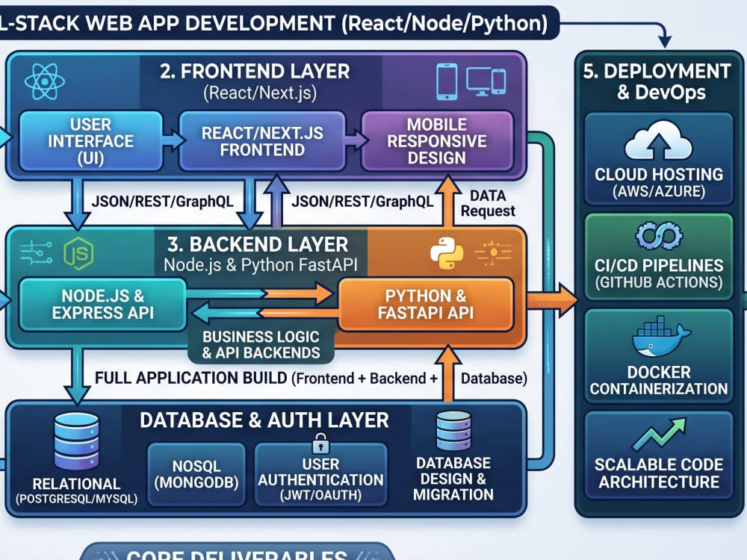Click the React atom logo icon
The height and width of the screenshot is (560, 747).
pyautogui.click(x=45, y=81)
